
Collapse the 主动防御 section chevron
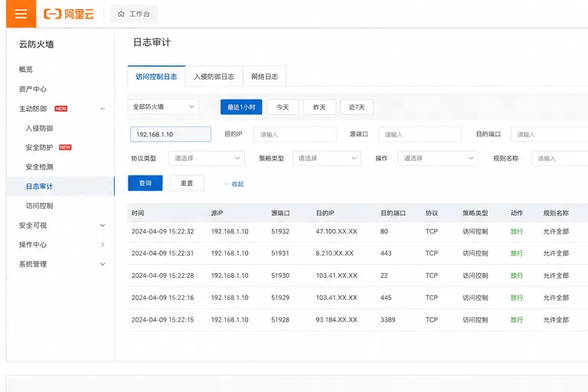[103, 109]
